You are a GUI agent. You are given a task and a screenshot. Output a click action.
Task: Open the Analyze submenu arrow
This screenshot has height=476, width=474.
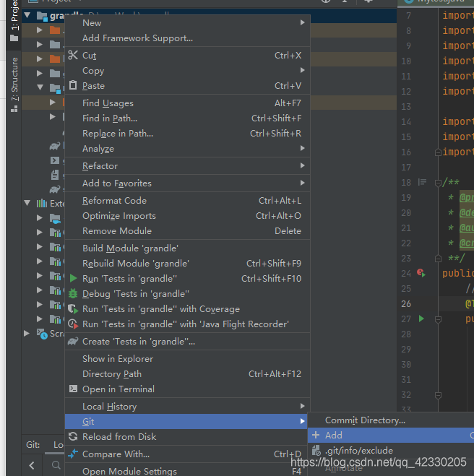[x=302, y=149]
